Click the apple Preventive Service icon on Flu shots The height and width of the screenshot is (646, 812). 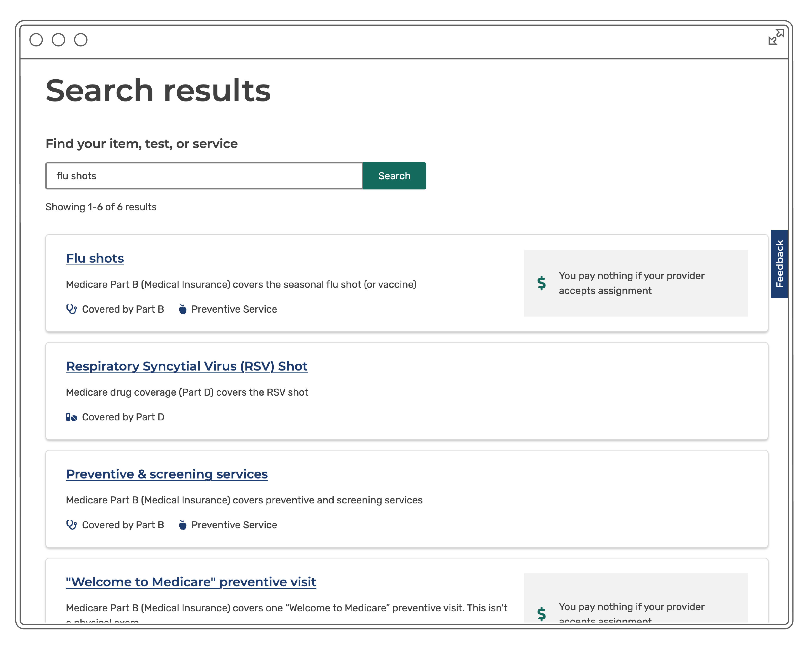[183, 309]
